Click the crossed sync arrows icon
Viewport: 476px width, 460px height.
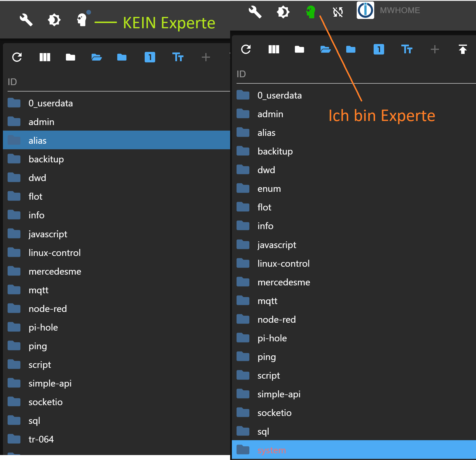338,12
